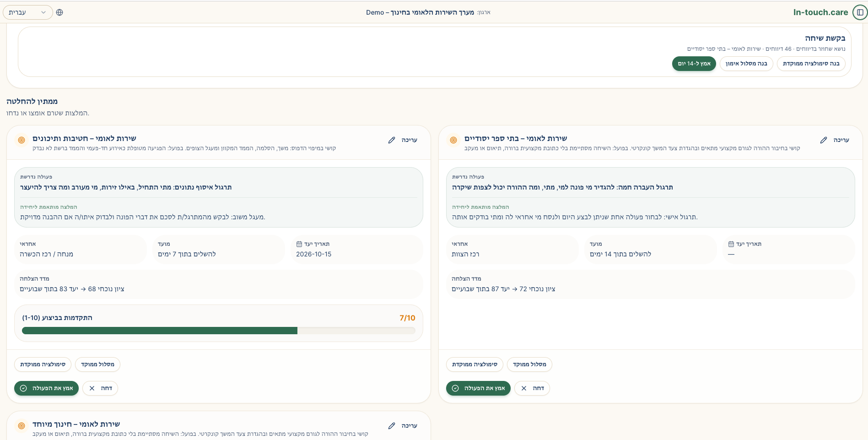Click the בקשת שיחה card title
This screenshot has width=868, height=440.
click(825, 38)
